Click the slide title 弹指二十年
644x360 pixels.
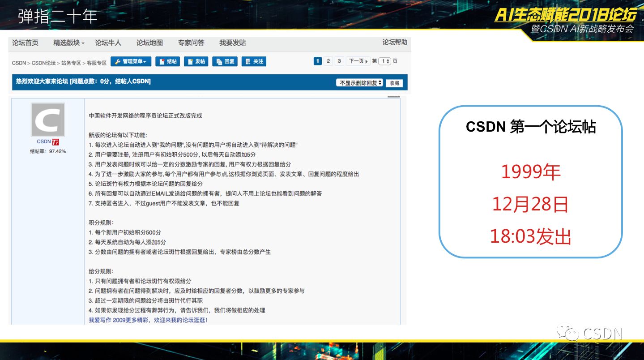coord(58,17)
